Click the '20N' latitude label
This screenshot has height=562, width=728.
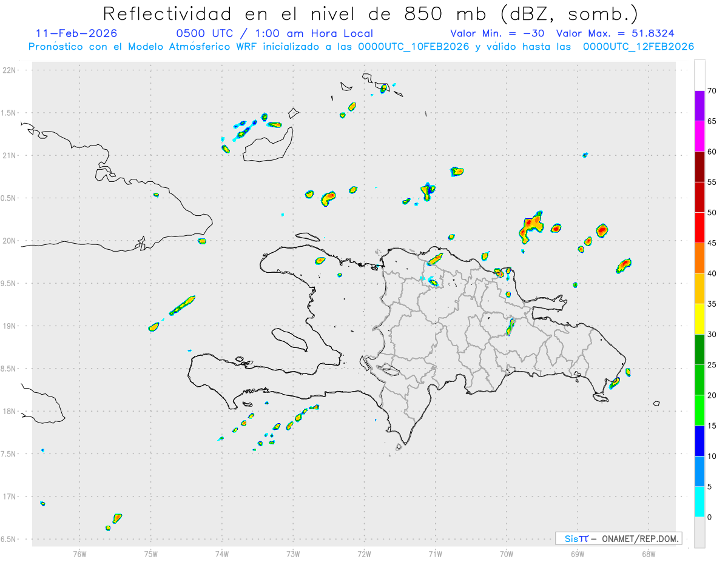[x=10, y=241]
